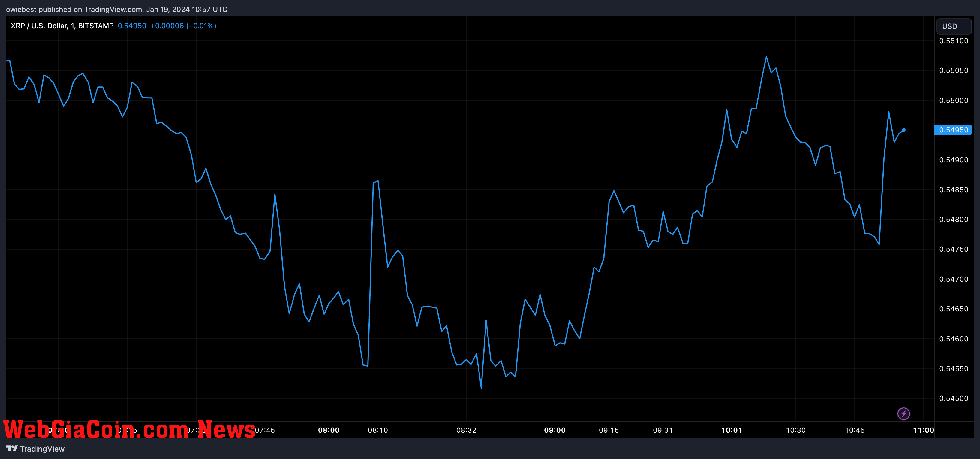Click the 08:32 time axis label
The image size is (980, 459).
[x=466, y=430]
